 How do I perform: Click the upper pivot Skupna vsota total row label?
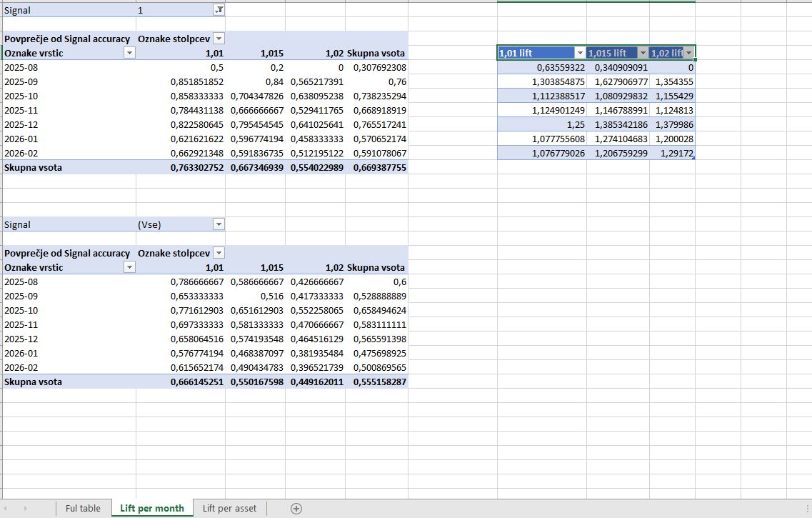click(34, 167)
